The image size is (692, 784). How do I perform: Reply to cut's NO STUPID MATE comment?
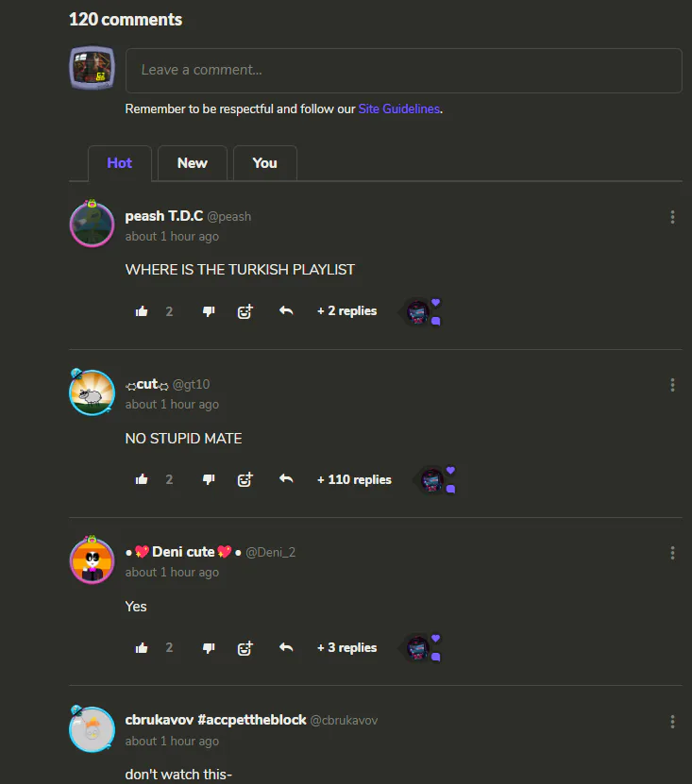point(286,479)
